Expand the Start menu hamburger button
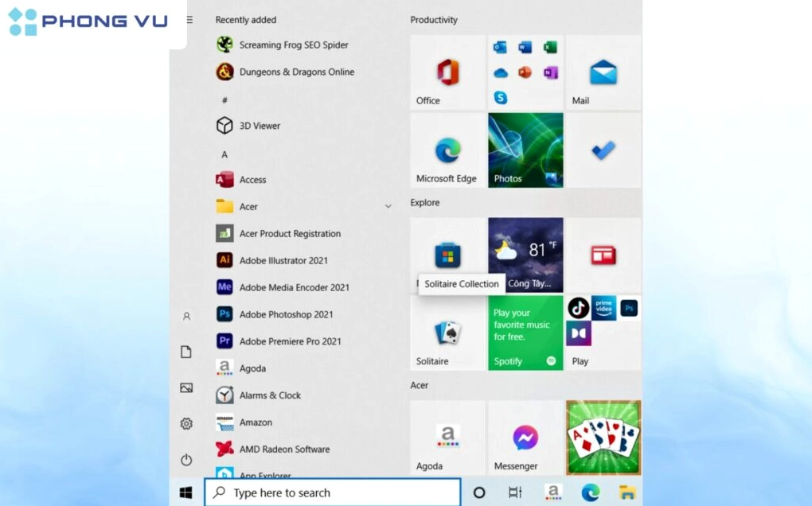This screenshot has height=506, width=812. tap(189, 20)
